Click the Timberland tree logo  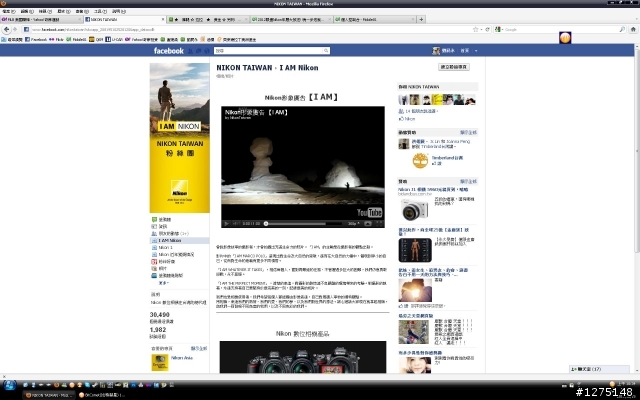point(420,161)
